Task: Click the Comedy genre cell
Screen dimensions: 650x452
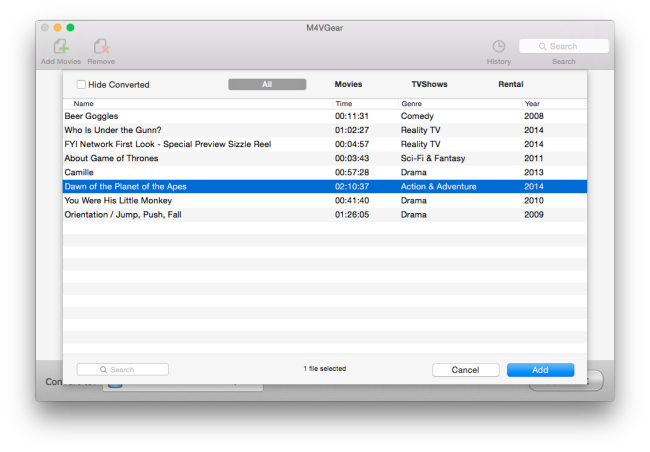Action: tap(417, 116)
